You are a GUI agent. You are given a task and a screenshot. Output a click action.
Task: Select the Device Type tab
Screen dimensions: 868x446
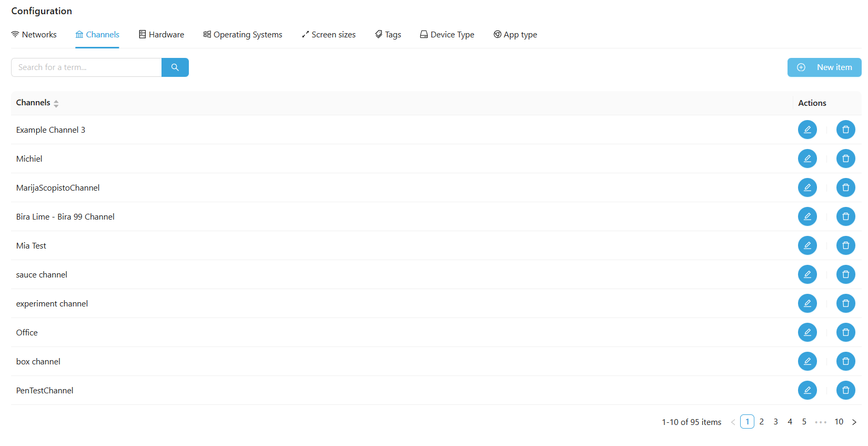click(x=447, y=35)
